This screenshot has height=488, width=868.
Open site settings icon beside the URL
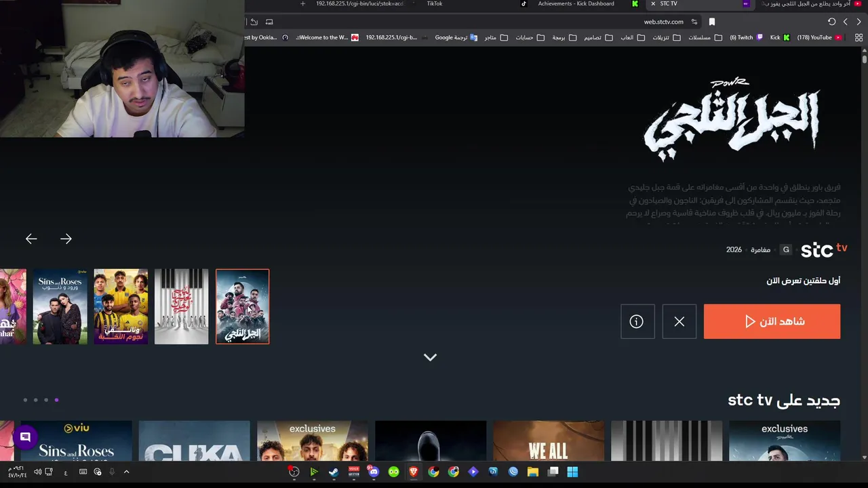[694, 22]
